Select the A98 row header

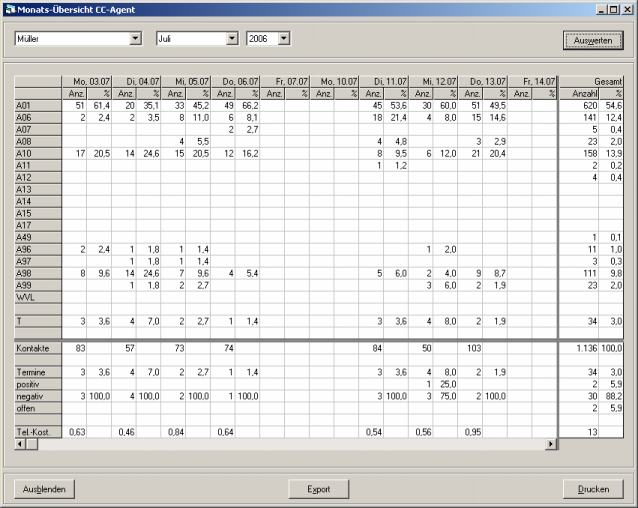pyautogui.click(x=37, y=272)
